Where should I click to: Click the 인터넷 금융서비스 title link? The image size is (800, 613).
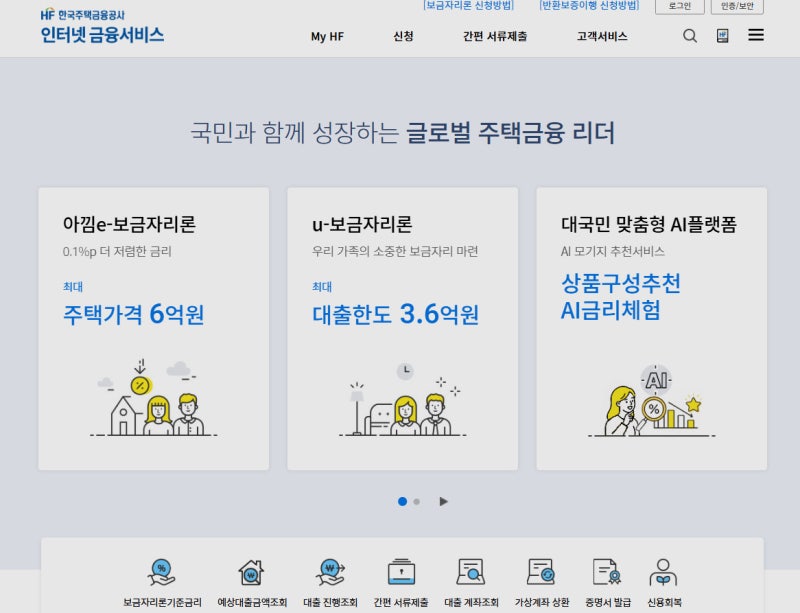click(103, 35)
